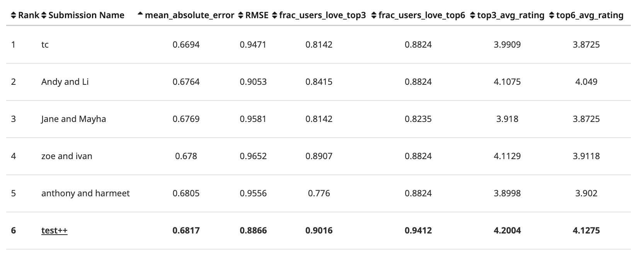Screen dimensions: 644x254
Task: Click the sort icon for frac_users_love_top6
Action: pos(374,15)
